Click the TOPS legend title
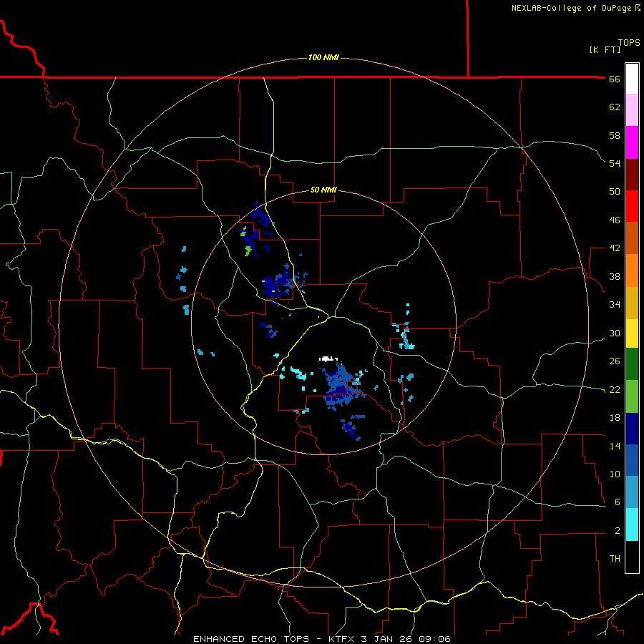Image resolution: width=644 pixels, height=644 pixels. click(x=629, y=43)
